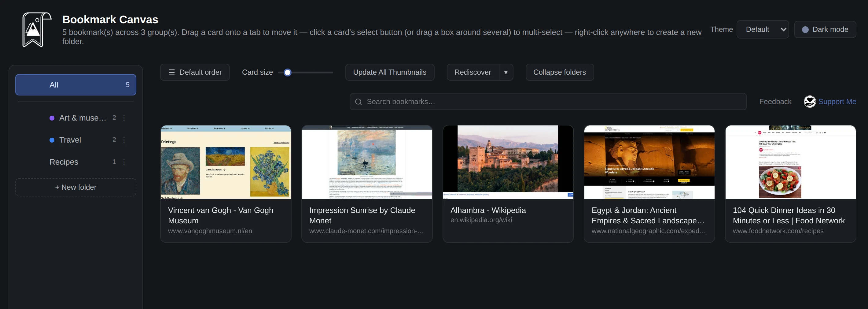Click Update All Thumbnails

(x=389, y=73)
